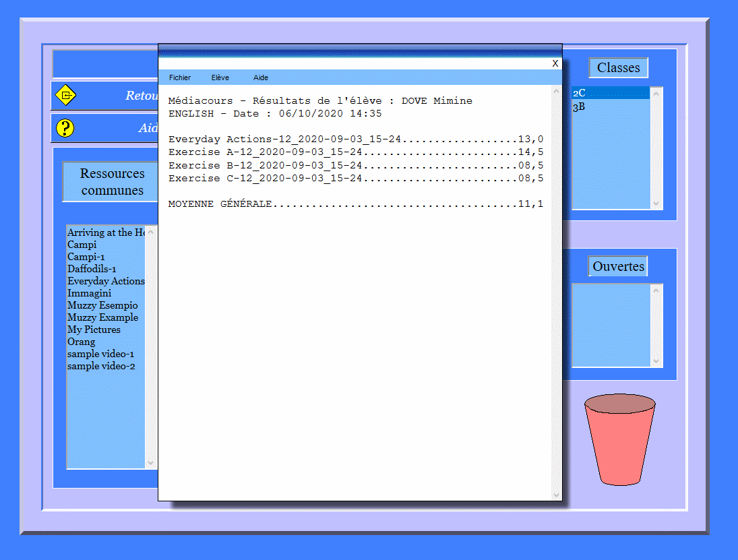
Task: Click the 'Exercise A-12' result line
Action: coord(356,152)
